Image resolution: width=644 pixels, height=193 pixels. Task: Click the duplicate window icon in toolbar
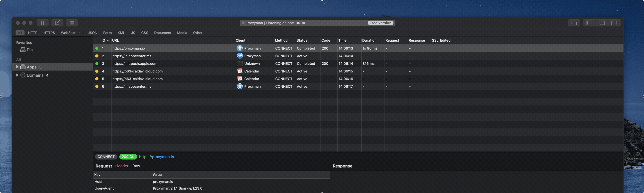pyautogui.click(x=574, y=23)
